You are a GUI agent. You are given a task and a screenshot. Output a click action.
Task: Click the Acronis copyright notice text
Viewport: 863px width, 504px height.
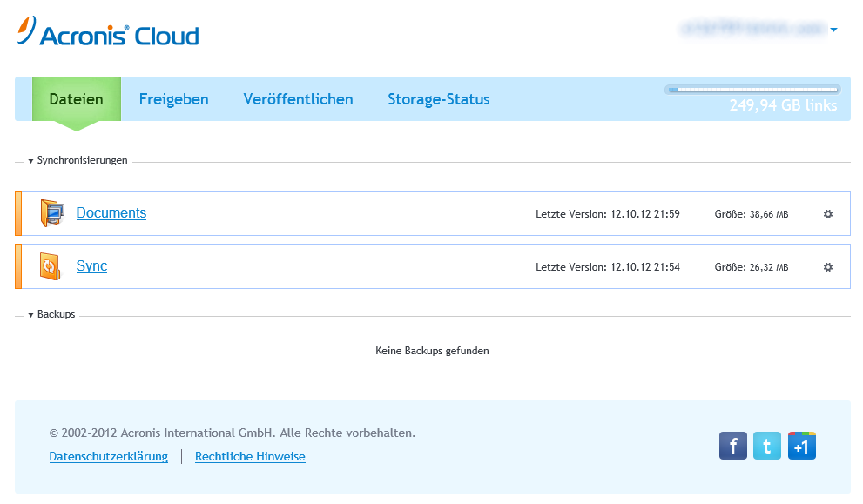coord(233,433)
